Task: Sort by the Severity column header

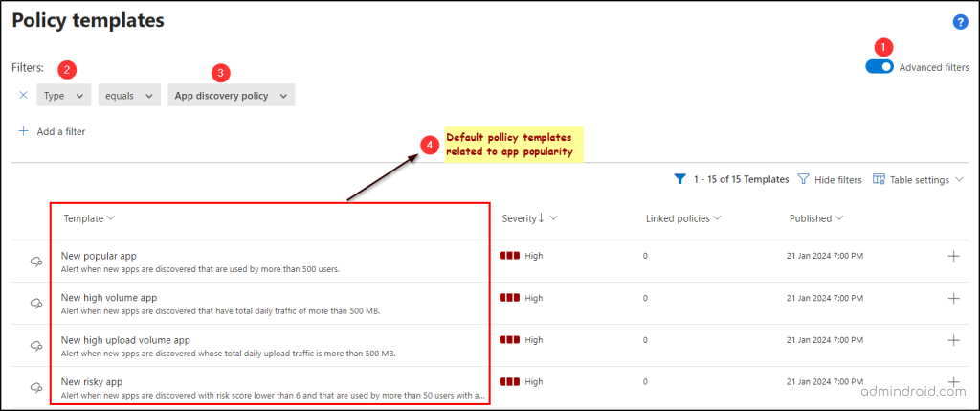Action: 529,218
